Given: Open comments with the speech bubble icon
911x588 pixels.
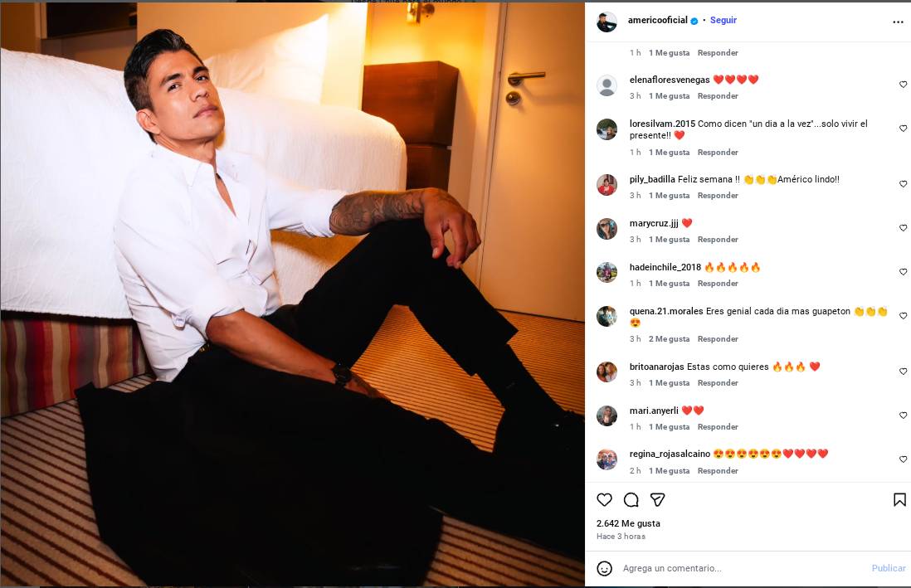Looking at the screenshot, I should [631, 499].
